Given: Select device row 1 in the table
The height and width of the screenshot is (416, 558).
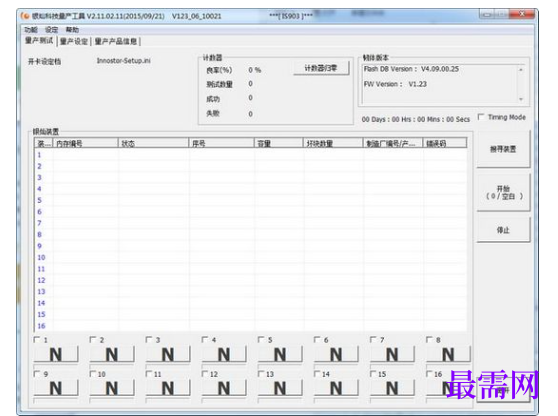Looking at the screenshot, I should click(251, 155).
